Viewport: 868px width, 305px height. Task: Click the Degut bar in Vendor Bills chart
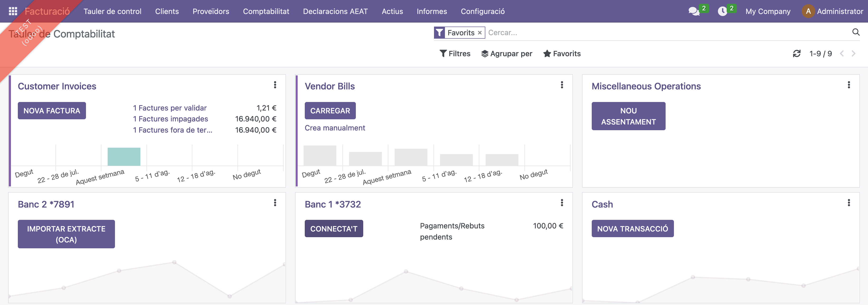click(320, 155)
